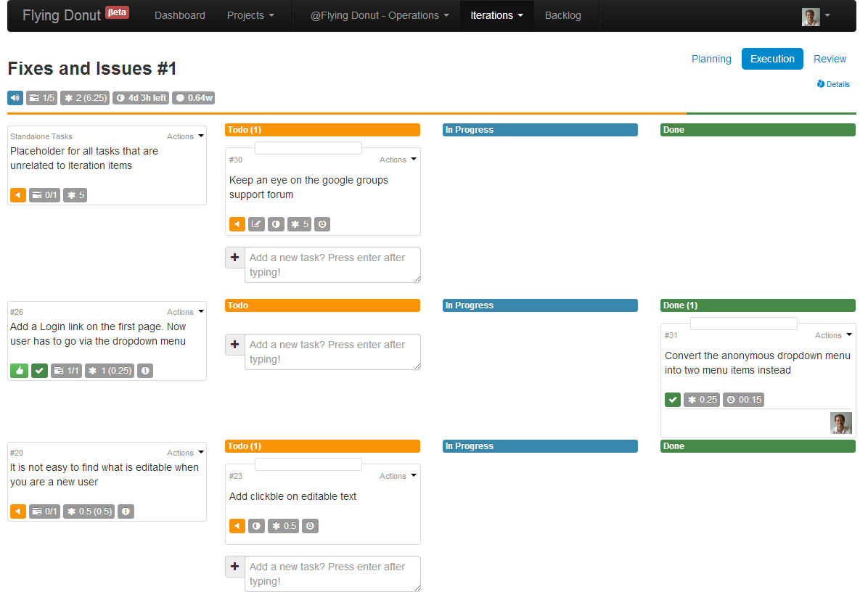Click the 00:15 time badge on task #31
Screen dimensions: 868x600
point(743,400)
